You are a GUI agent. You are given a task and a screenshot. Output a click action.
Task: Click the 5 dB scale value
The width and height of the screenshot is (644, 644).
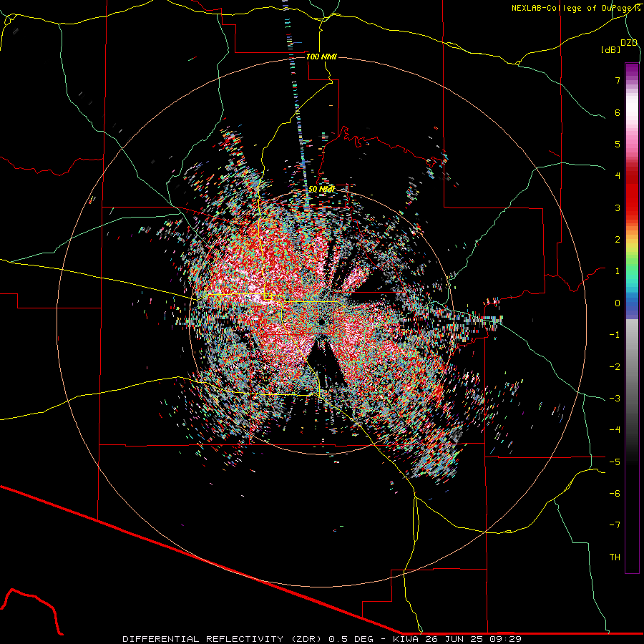[618, 144]
